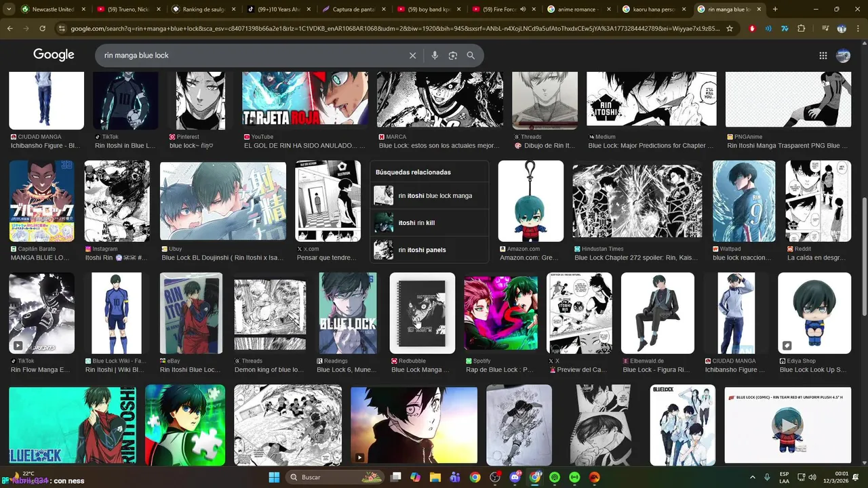Image resolution: width=868 pixels, height=488 pixels.
Task: Switch to the 'boy band kpop' YouTube tab
Action: pyautogui.click(x=430, y=9)
